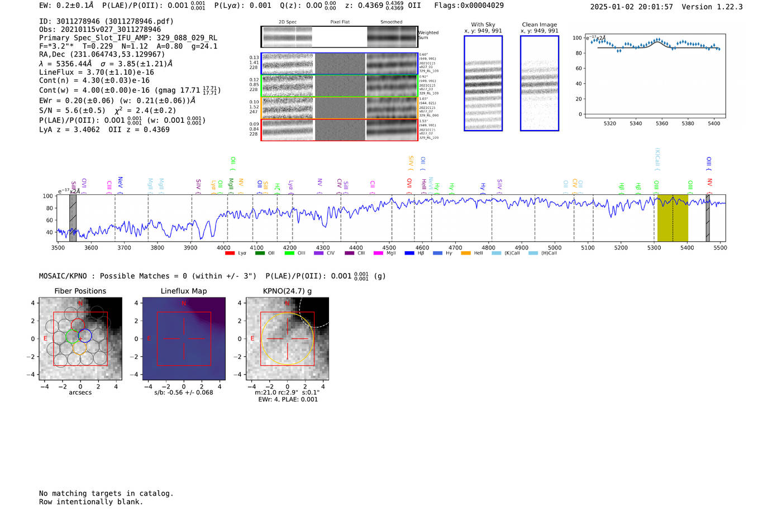
Task: Select the 2025-01-02 20:01:57 timestamp
Action: 631,7
